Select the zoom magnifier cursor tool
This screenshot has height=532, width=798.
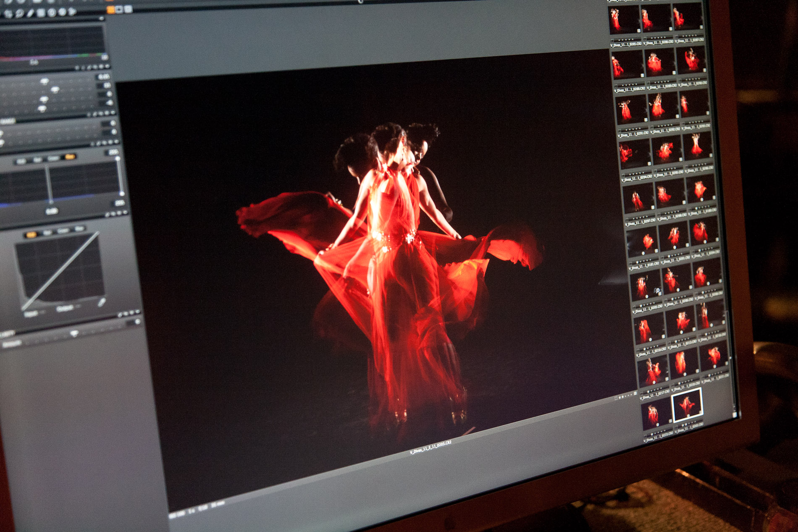(x=19, y=14)
